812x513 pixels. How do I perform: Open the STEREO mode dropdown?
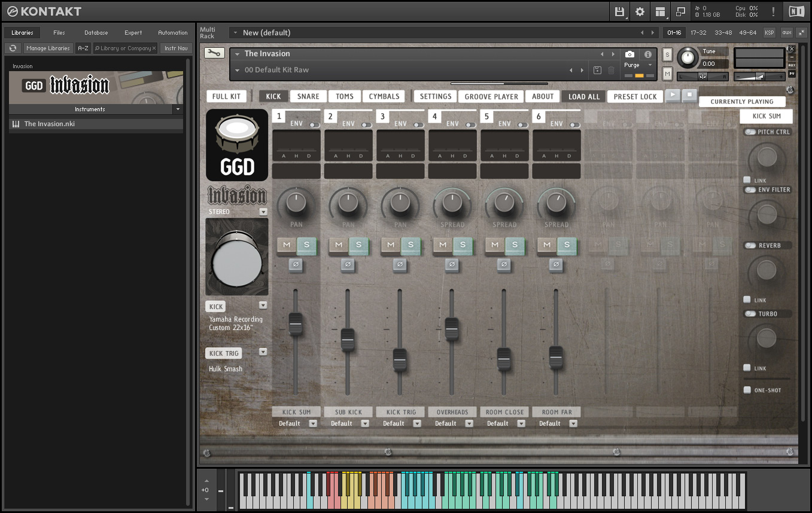(263, 212)
